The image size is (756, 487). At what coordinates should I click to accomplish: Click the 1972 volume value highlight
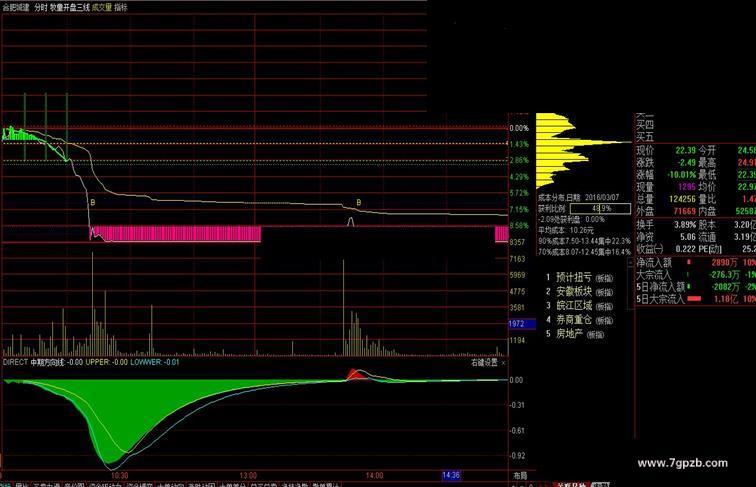[x=522, y=324]
